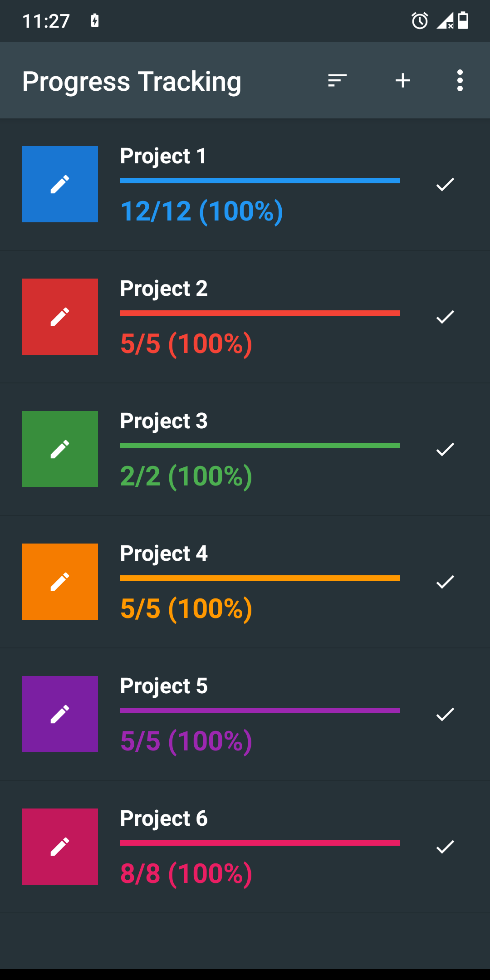The width and height of the screenshot is (490, 980).
Task: Toggle the Project 1 completion checkmark
Action: point(445,184)
